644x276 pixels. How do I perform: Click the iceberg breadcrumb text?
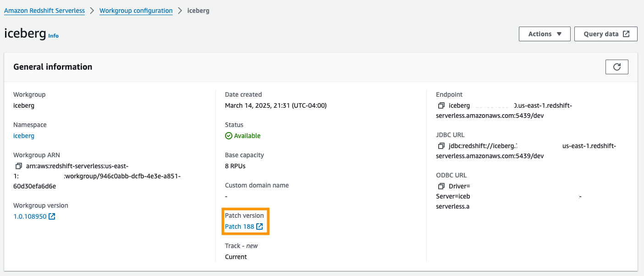pyautogui.click(x=198, y=11)
